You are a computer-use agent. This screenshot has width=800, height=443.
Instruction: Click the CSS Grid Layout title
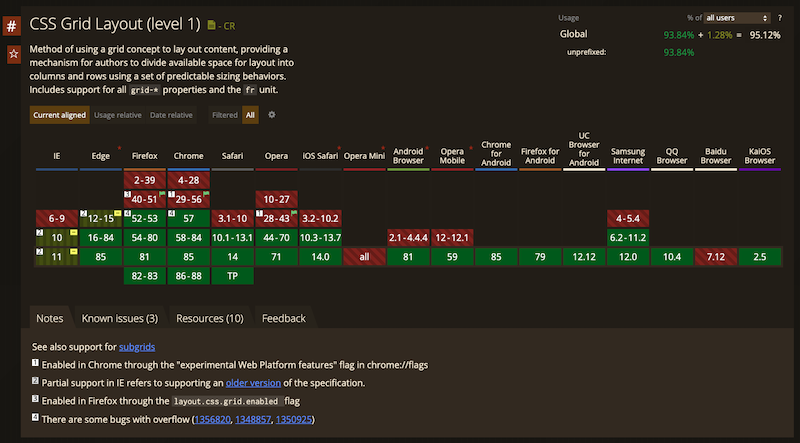pos(115,24)
